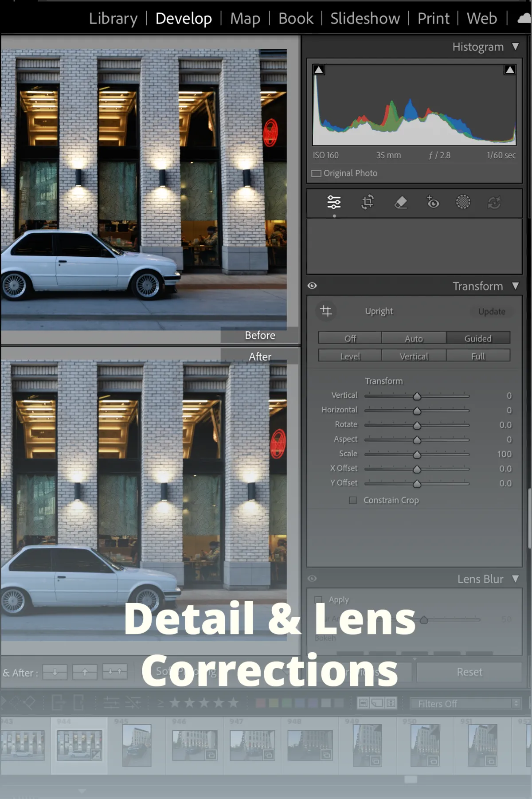This screenshot has width=532, height=799.
Task: Collapse the Lens Blur panel
Action: click(515, 579)
